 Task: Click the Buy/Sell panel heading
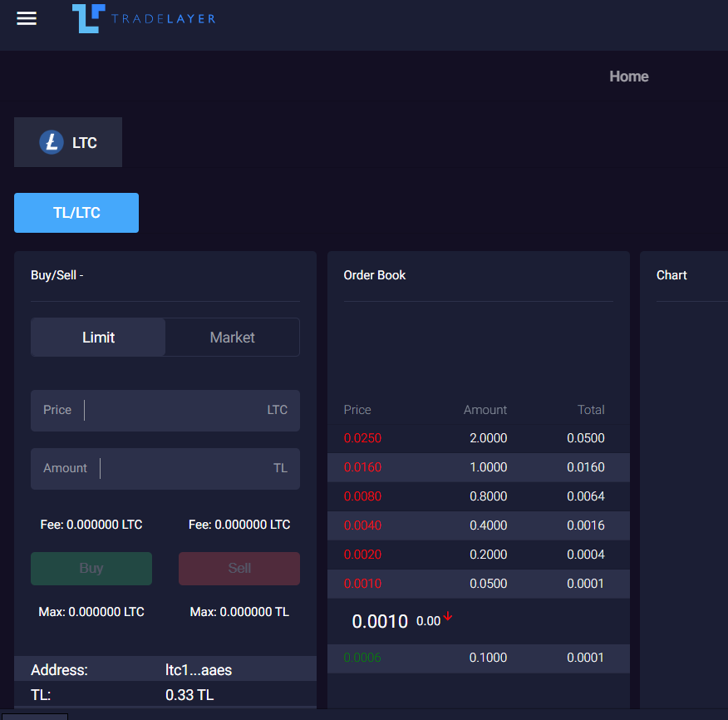click(x=57, y=275)
